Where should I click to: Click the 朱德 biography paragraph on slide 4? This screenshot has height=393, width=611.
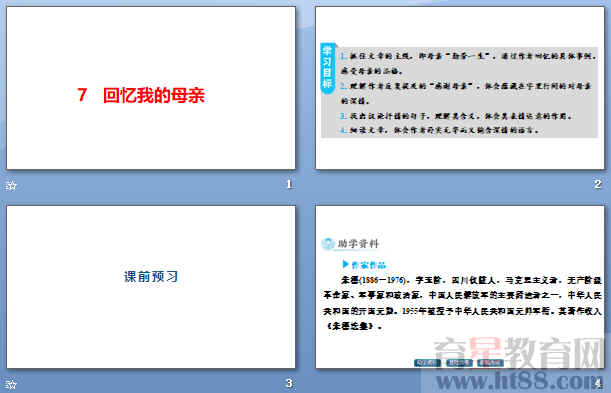pos(462,303)
